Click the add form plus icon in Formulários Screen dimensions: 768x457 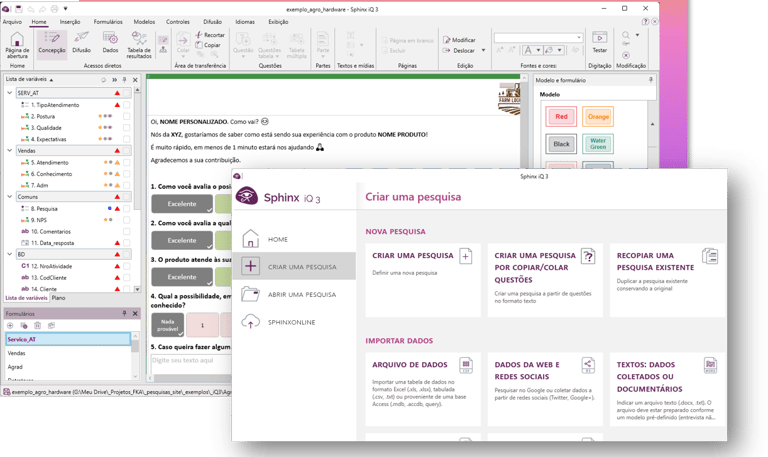point(10,326)
